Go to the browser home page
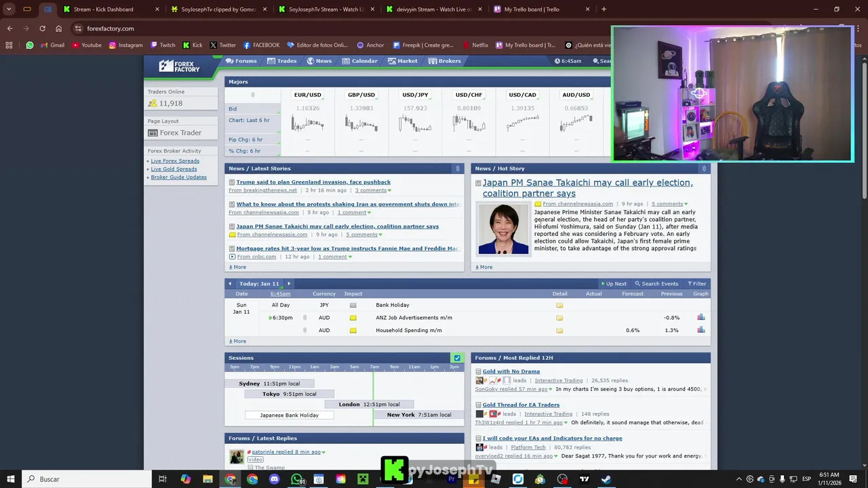This screenshot has width=868, height=488. click(x=58, y=28)
